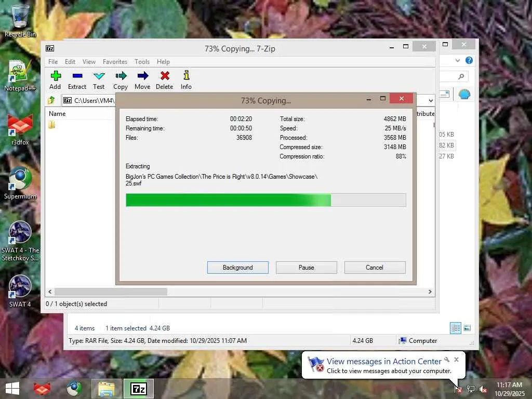Click the muted volume tray icon
532x399 pixels.
pyautogui.click(x=483, y=389)
